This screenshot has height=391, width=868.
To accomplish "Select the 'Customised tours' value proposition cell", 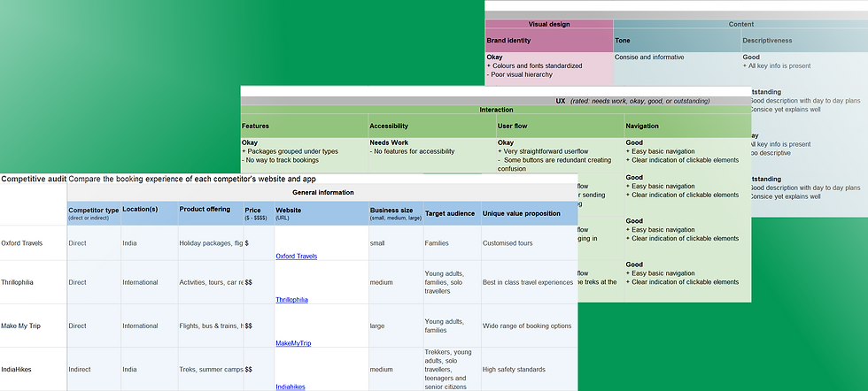I will point(530,243).
